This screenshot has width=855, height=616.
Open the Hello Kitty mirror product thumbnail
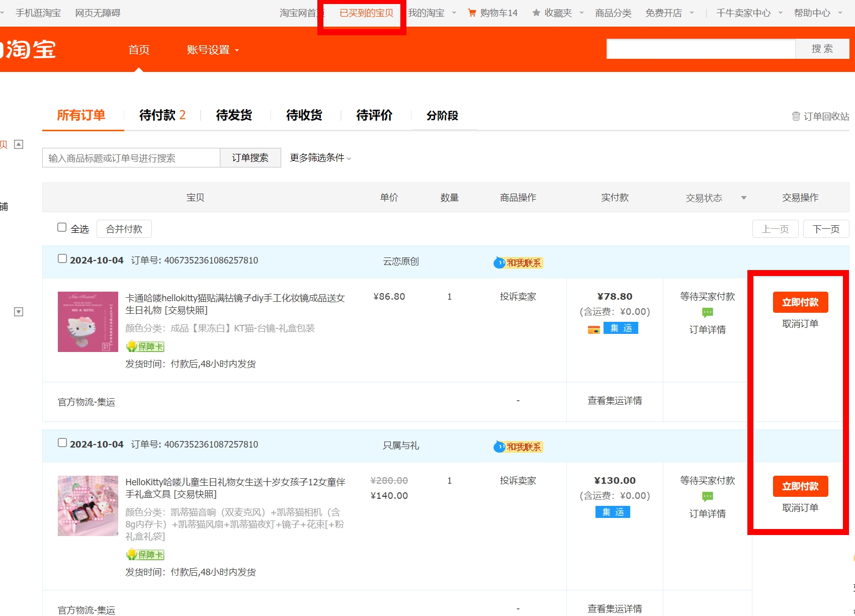click(88, 322)
